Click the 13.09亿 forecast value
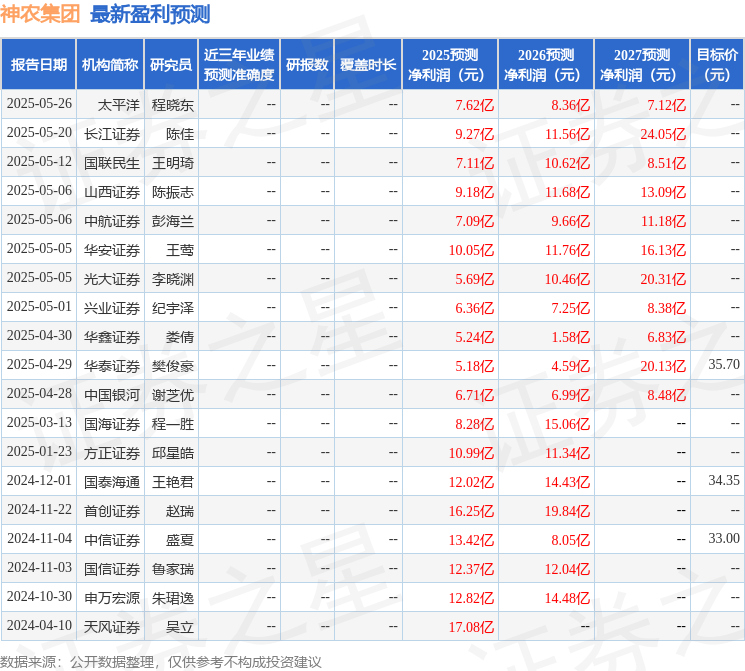Image resolution: width=745 pixels, height=671 pixels. coord(663,192)
